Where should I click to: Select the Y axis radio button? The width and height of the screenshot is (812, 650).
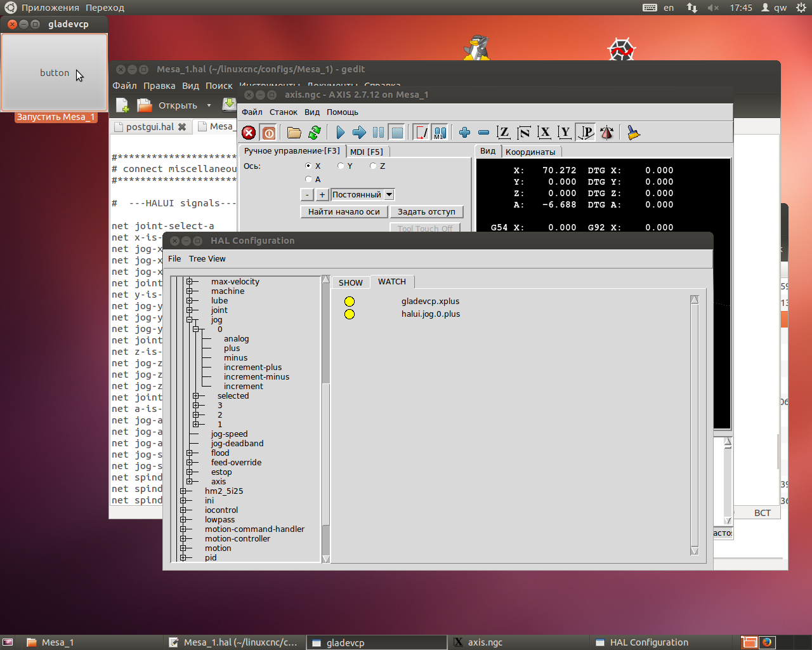[341, 166]
